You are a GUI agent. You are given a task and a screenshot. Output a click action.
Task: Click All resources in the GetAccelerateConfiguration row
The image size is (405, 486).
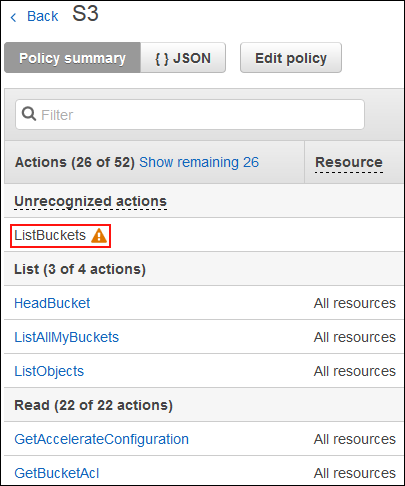point(355,439)
